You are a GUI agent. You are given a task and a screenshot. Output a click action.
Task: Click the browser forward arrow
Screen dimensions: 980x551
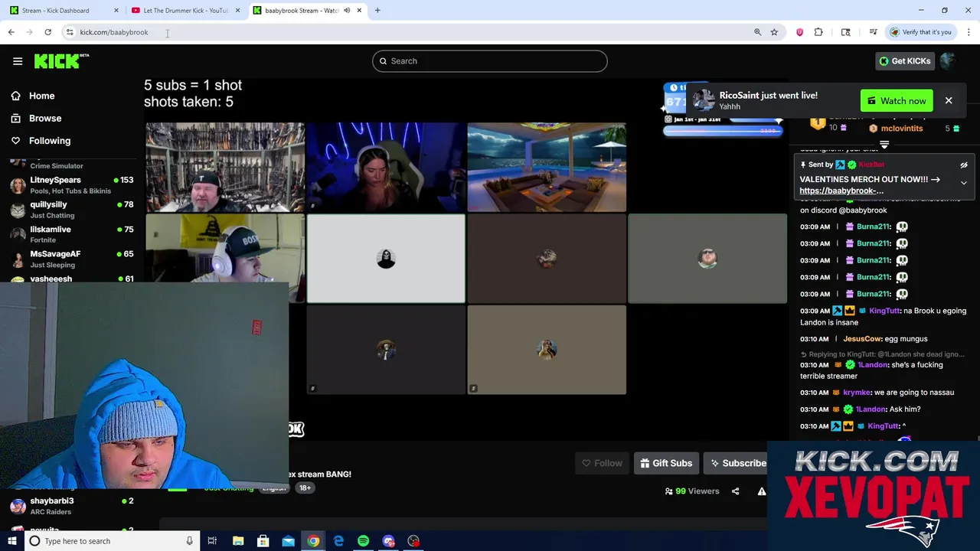click(x=29, y=32)
